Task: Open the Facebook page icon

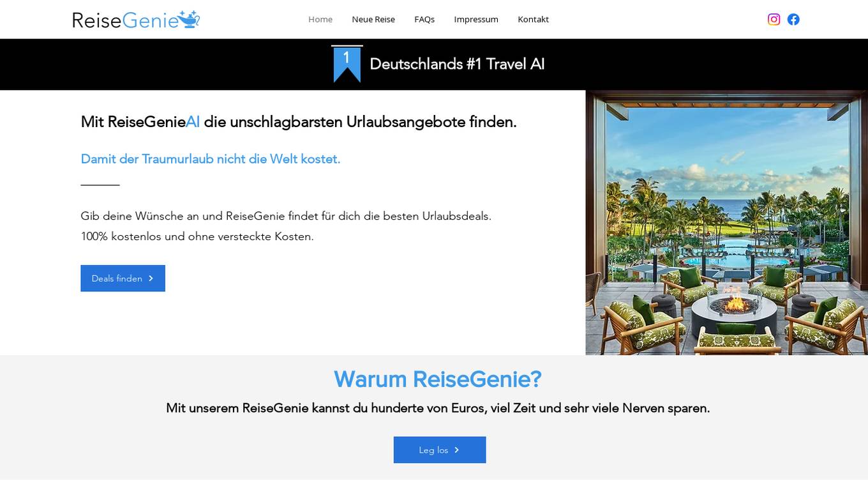Action: coord(793,19)
